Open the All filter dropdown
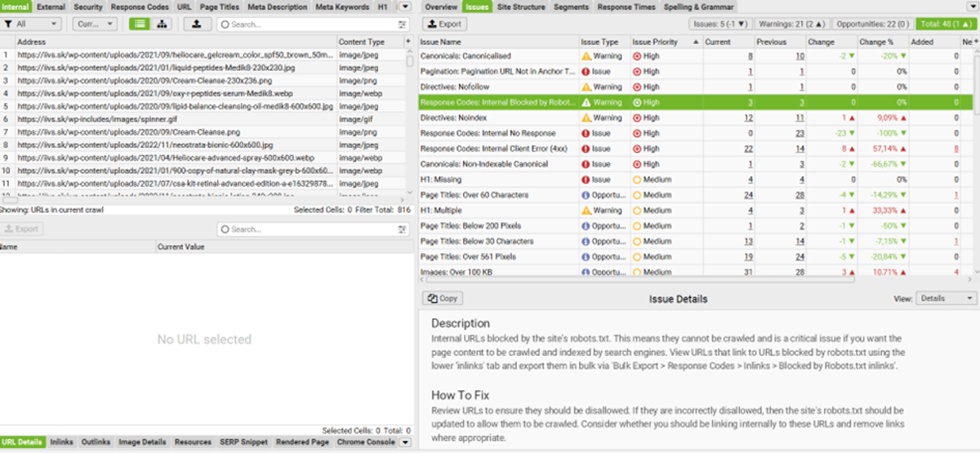 click(30, 24)
